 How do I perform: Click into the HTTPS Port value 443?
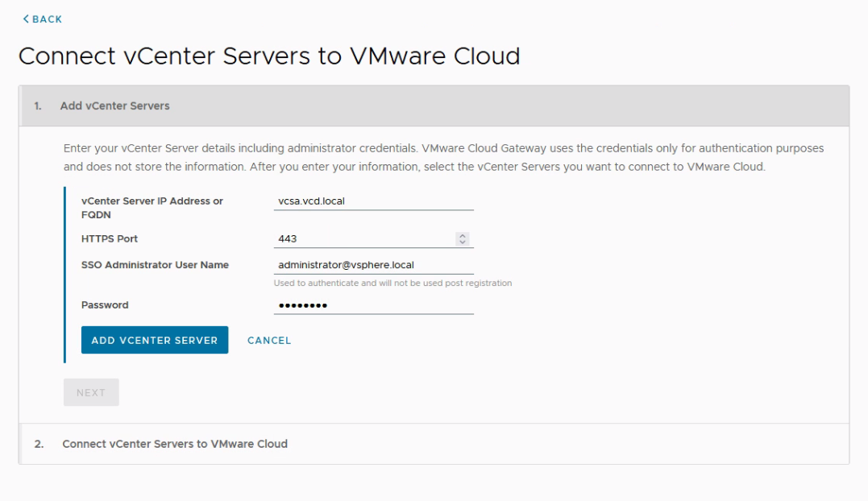tap(363, 239)
